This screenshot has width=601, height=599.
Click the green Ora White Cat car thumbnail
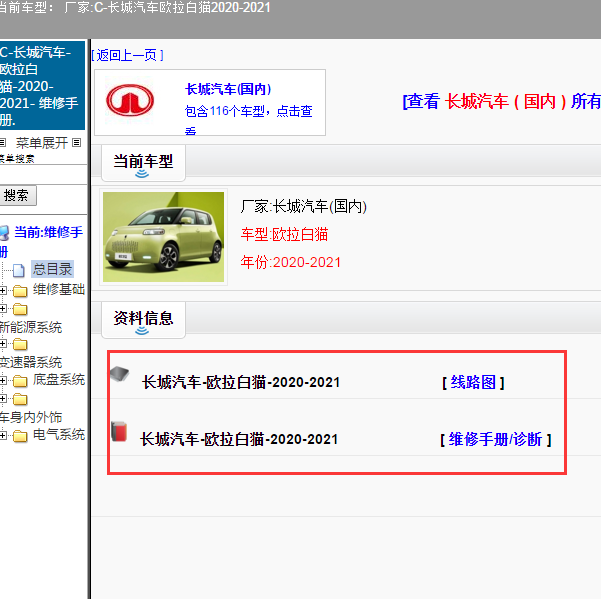coord(164,237)
